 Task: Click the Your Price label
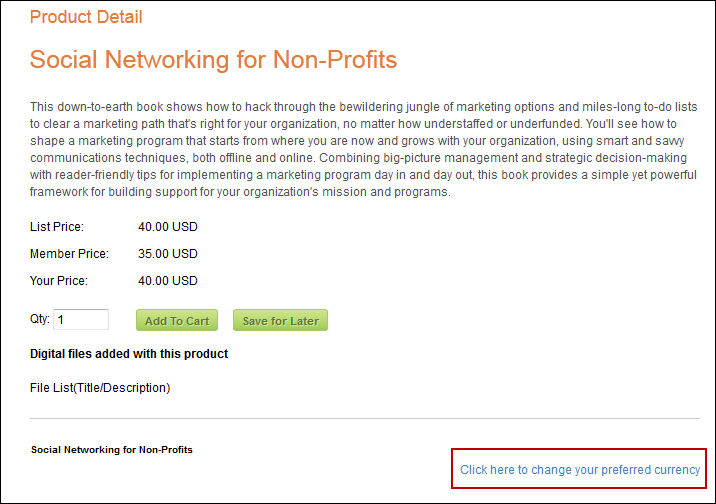[58, 281]
